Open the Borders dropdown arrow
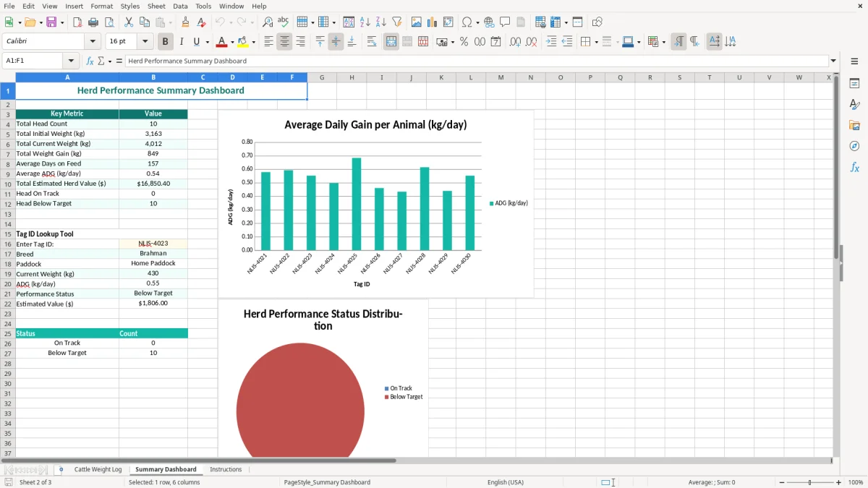The height and width of the screenshot is (488, 868). coord(596,42)
